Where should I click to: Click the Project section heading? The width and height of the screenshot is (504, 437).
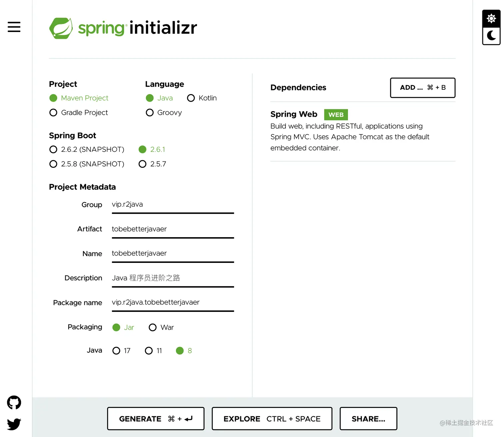[x=63, y=84]
